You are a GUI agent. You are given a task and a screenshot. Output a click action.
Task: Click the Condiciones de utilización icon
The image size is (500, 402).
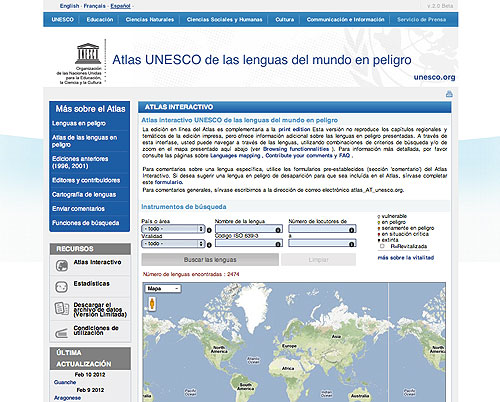pyautogui.click(x=61, y=333)
